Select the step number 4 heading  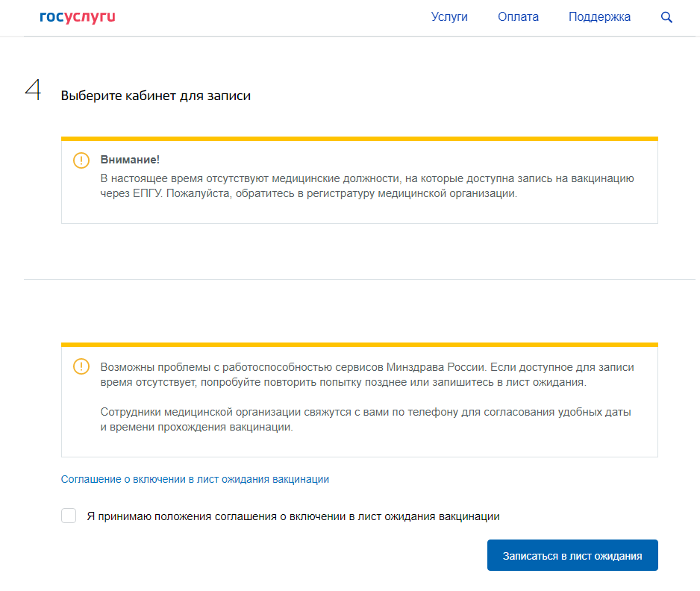point(33,90)
